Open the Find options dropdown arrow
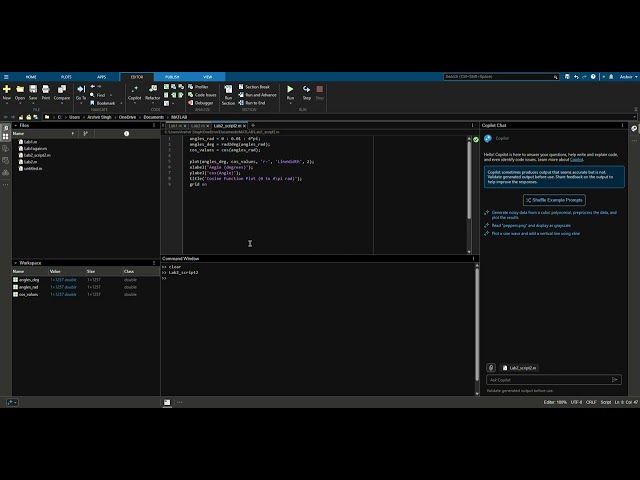Screen dimensions: 640x480 click(111, 95)
